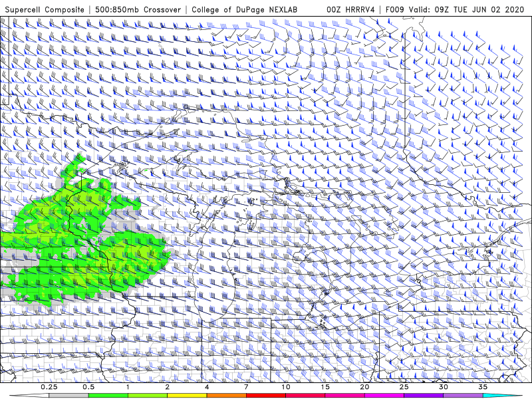Click the "500:850mb Crossover" header label
This screenshot has width=532, height=399.
pyautogui.click(x=138, y=10)
